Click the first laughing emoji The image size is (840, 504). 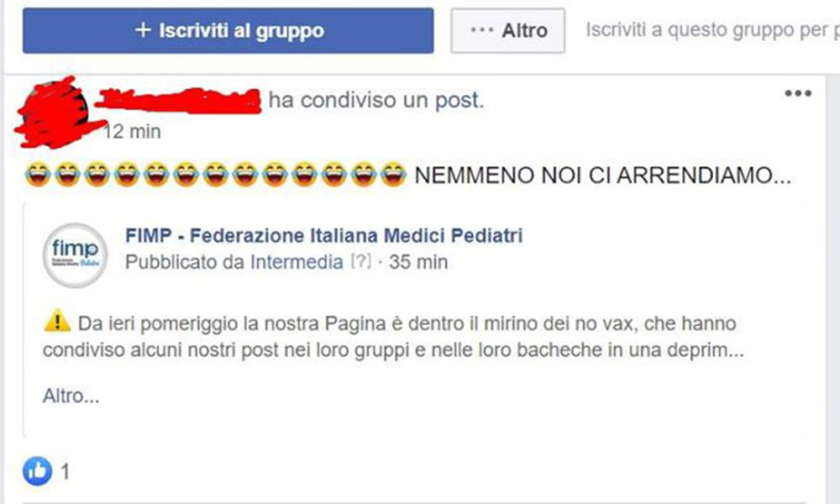pos(38,175)
